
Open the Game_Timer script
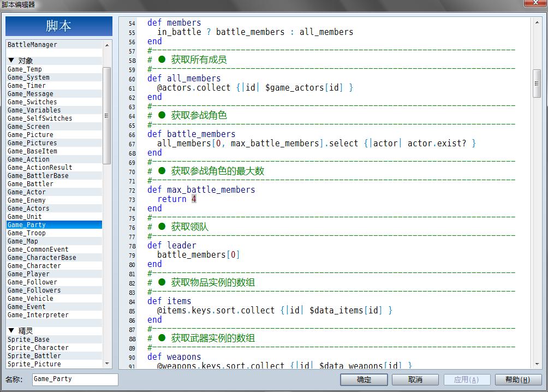pos(54,86)
